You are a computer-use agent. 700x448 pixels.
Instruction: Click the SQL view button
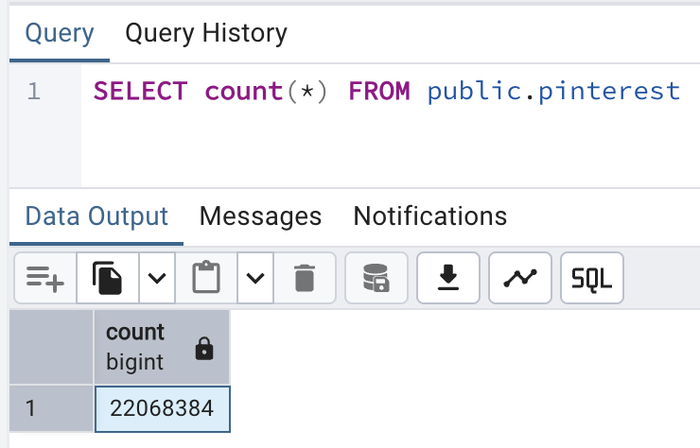pos(592,277)
